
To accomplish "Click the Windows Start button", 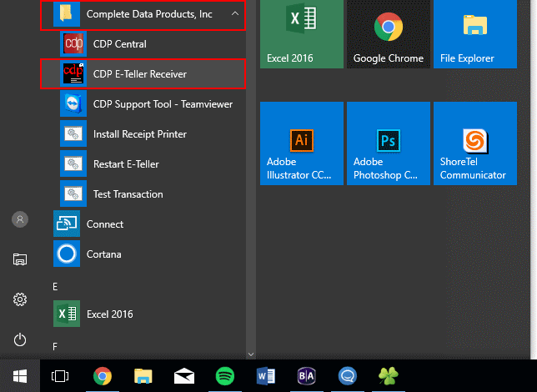I will point(20,376).
